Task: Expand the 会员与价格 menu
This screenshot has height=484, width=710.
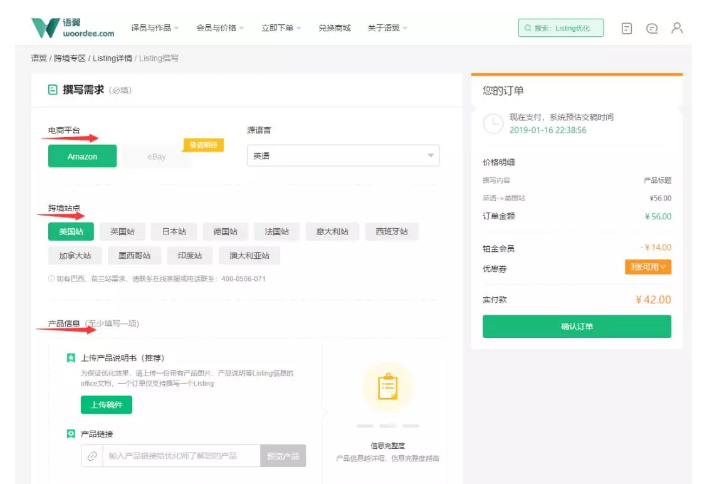Action: click(x=220, y=28)
